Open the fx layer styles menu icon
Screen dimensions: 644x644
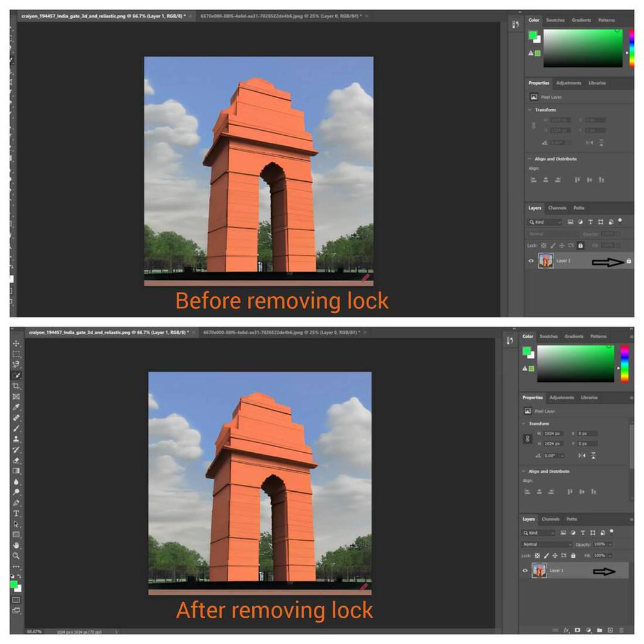pyautogui.click(x=567, y=630)
